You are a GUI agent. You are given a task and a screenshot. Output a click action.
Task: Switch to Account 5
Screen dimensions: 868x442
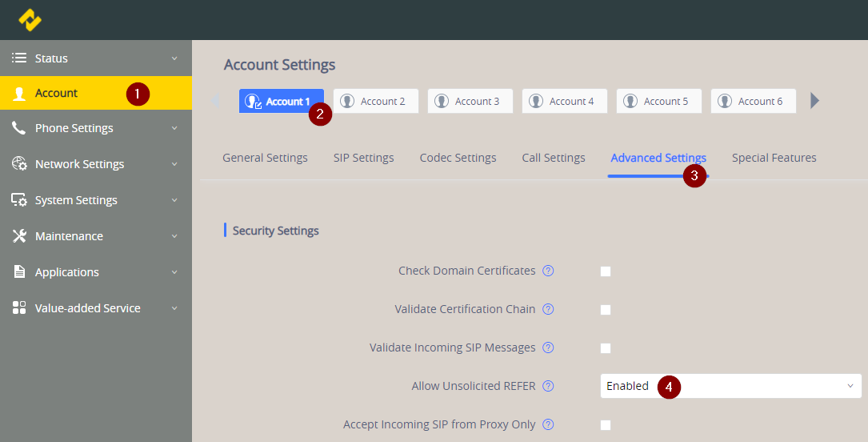point(658,101)
